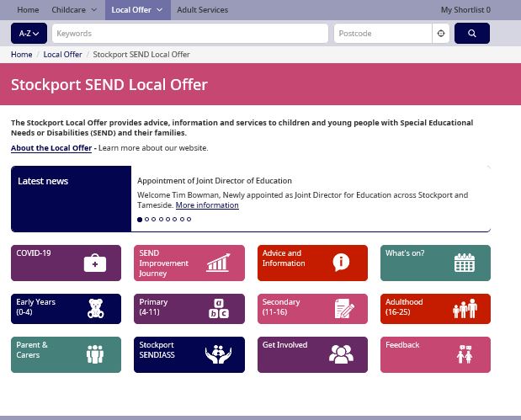Click the Latest news heading panel
521x420 pixels.
pyautogui.click(x=71, y=199)
